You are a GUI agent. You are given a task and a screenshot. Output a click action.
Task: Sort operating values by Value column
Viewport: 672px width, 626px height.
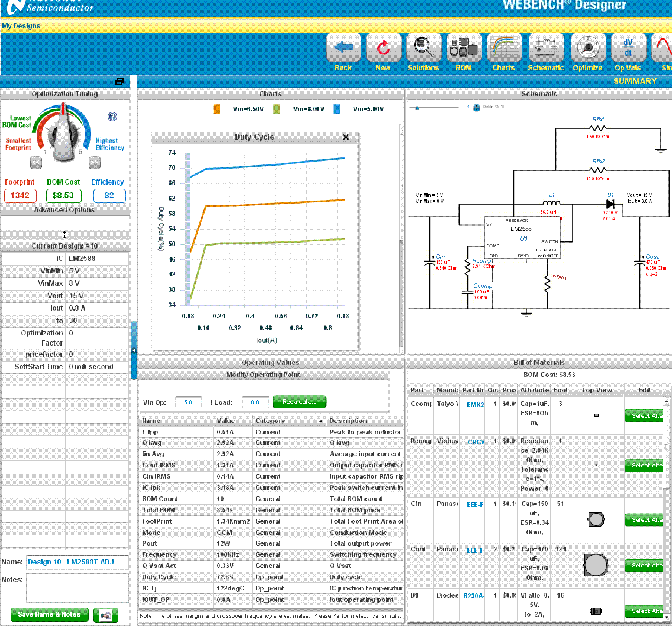(233, 421)
